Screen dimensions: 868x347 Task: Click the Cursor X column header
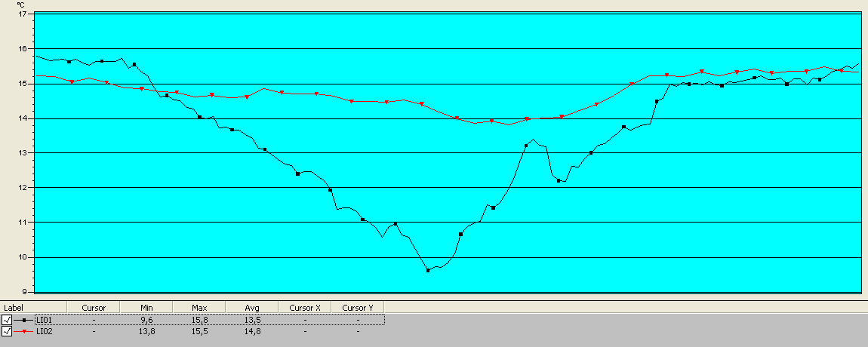pos(304,307)
